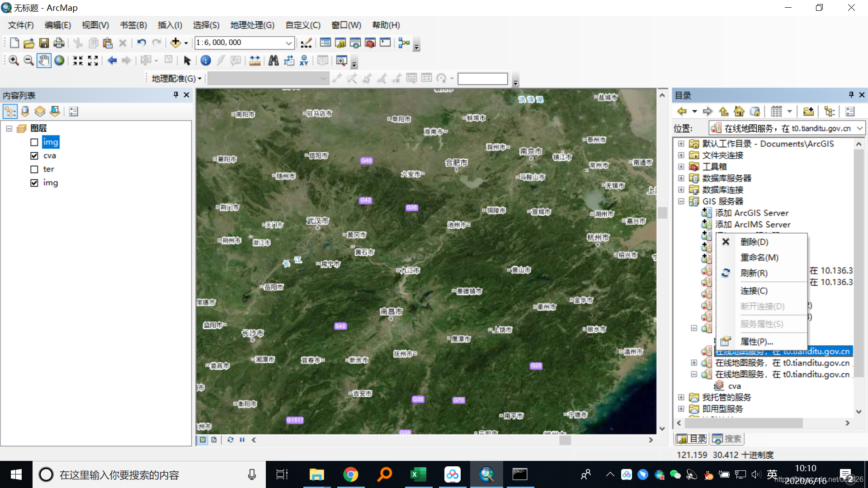Open the map scale dropdown

point(288,43)
